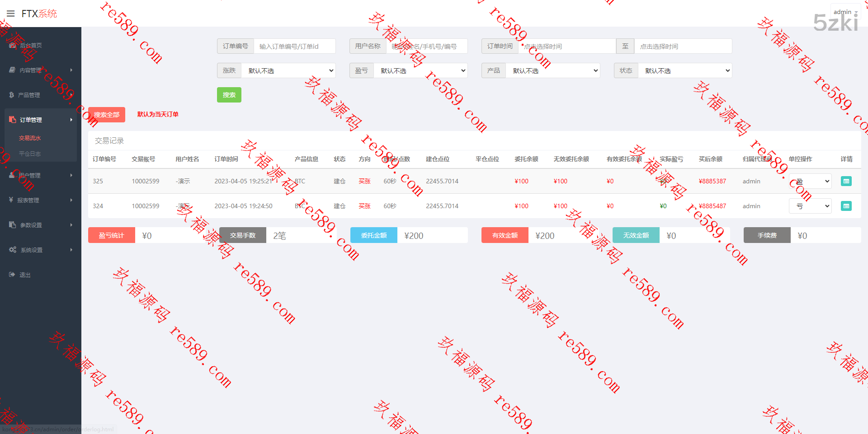Click the 建仓点位 column header
868x434 pixels.
click(x=438, y=159)
